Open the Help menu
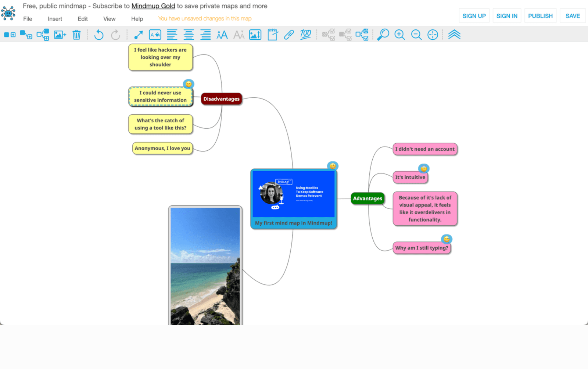This screenshot has width=588, height=369. [137, 19]
